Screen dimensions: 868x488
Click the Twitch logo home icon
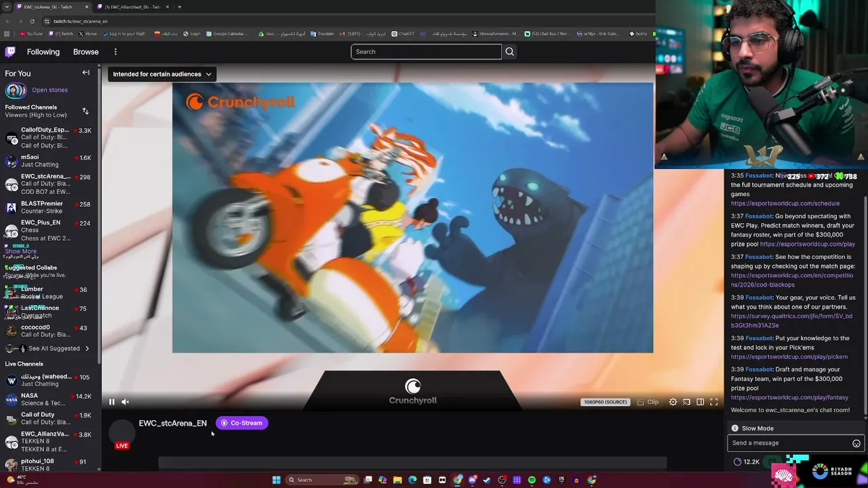click(x=10, y=52)
